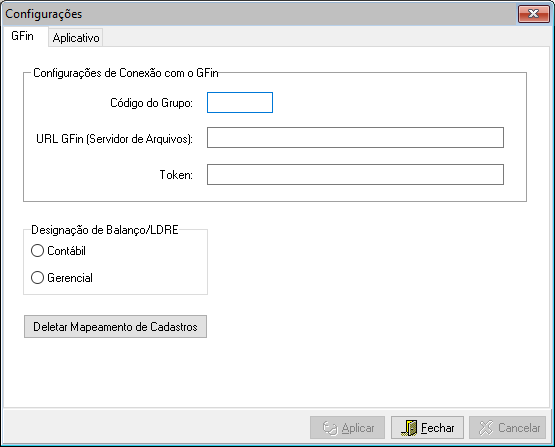Switch to the Aplicativo tab
Image resolution: width=555 pixels, height=447 pixels.
coord(76,38)
